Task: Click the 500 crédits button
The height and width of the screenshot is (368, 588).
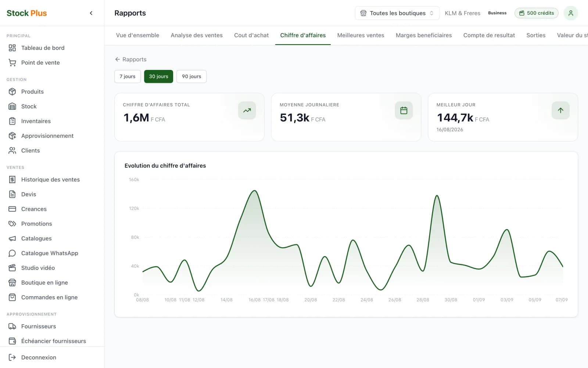Action: pyautogui.click(x=537, y=13)
